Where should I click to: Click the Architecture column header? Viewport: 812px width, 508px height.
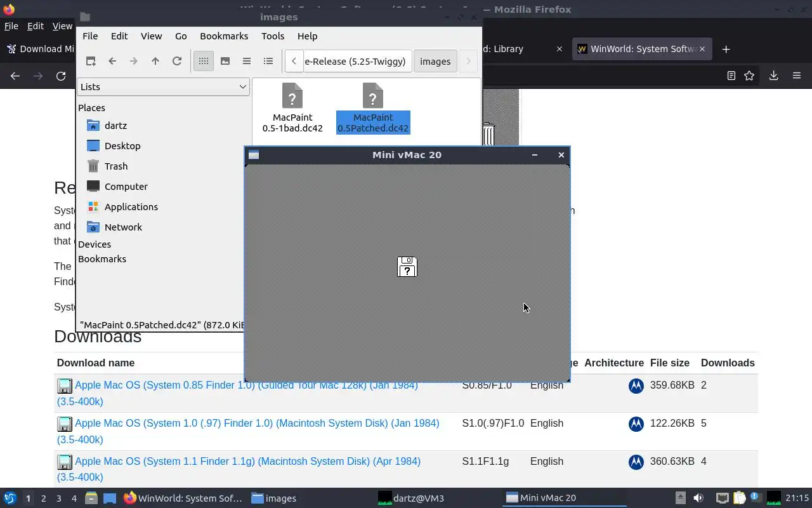click(614, 363)
